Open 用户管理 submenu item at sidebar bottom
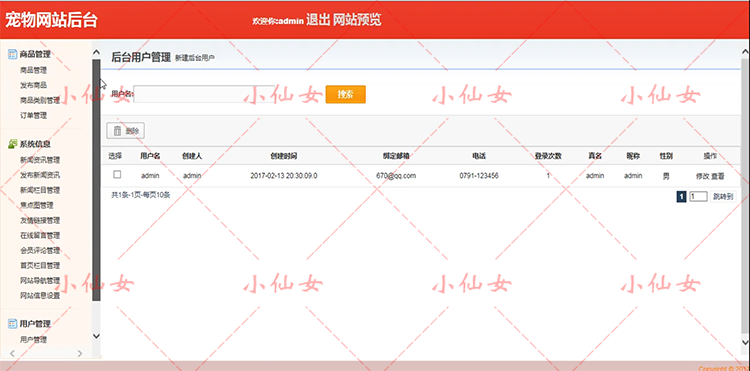 pyautogui.click(x=33, y=340)
